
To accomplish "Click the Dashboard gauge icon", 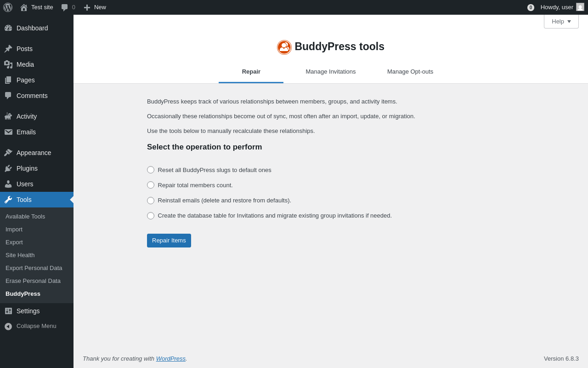I will [x=8, y=28].
